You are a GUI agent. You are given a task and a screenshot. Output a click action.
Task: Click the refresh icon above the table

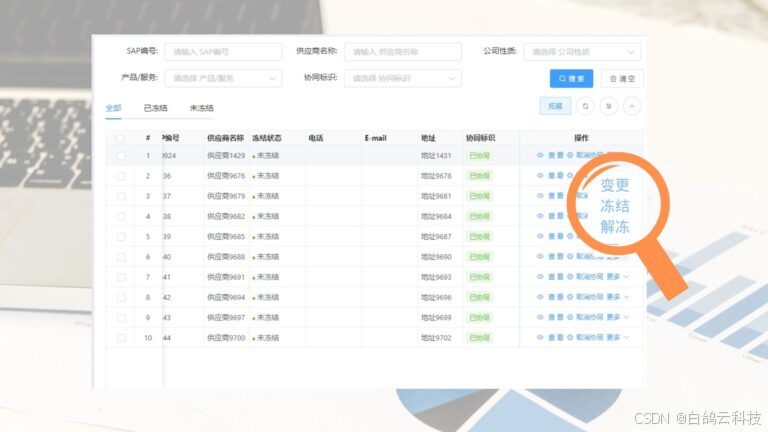pyautogui.click(x=585, y=106)
